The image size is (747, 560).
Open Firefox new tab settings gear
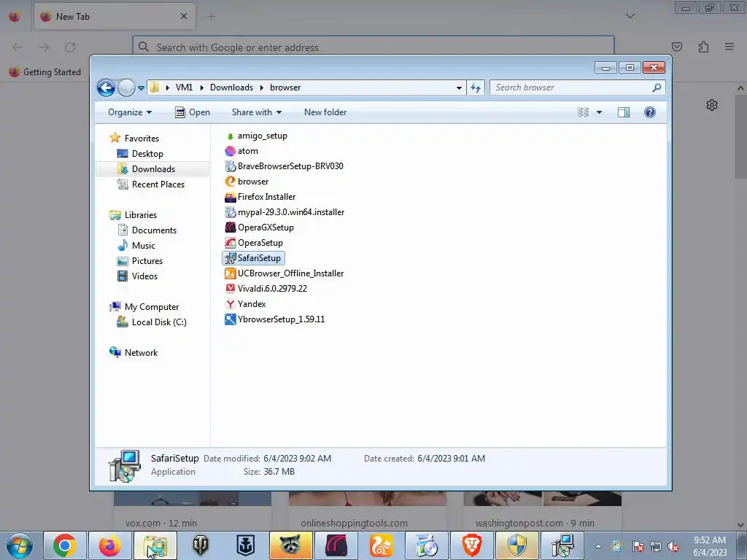(x=712, y=105)
